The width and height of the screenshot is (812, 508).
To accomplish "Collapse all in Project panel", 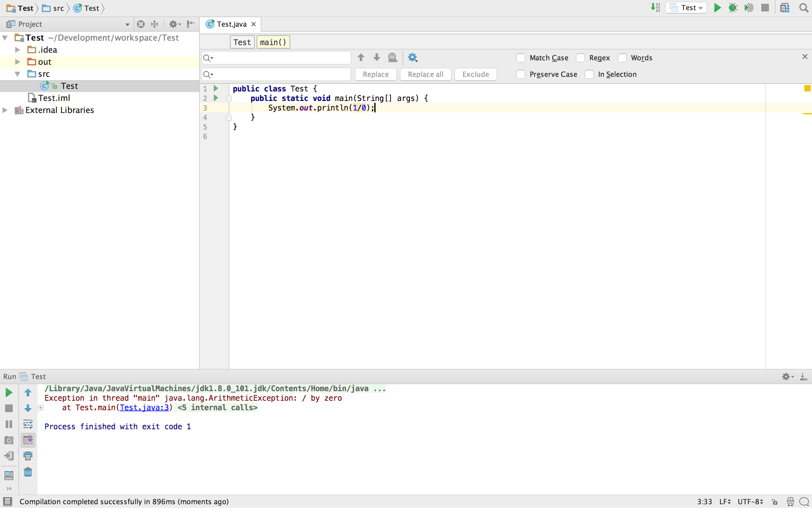I will 154,24.
